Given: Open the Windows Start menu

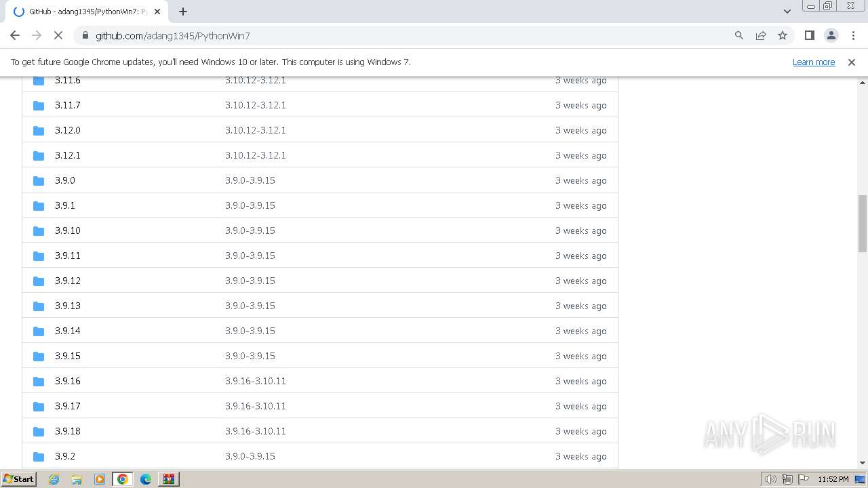Looking at the screenshot, I should 19,479.
